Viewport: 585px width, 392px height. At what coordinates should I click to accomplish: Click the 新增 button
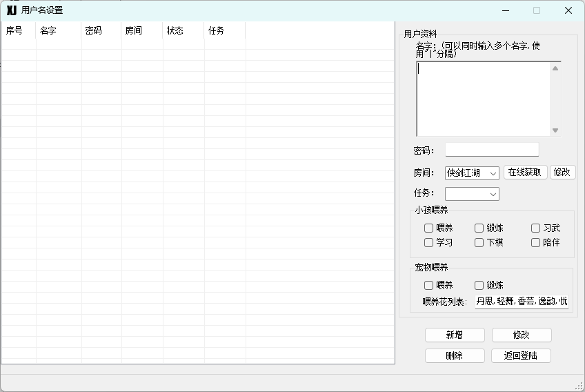[455, 335]
